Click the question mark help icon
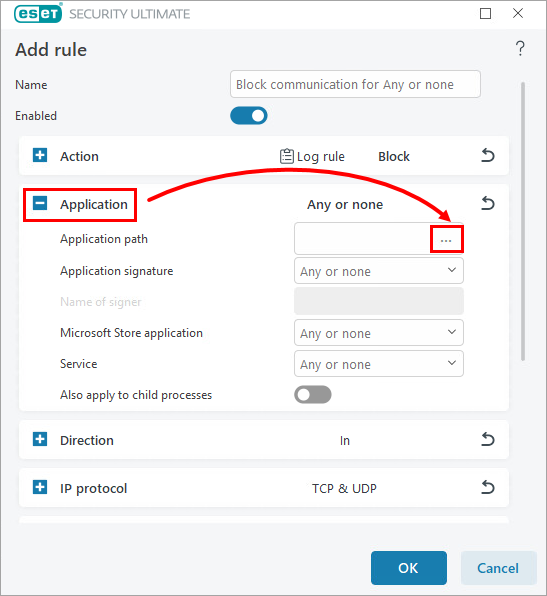Screen dimensions: 547x596 click(520, 49)
